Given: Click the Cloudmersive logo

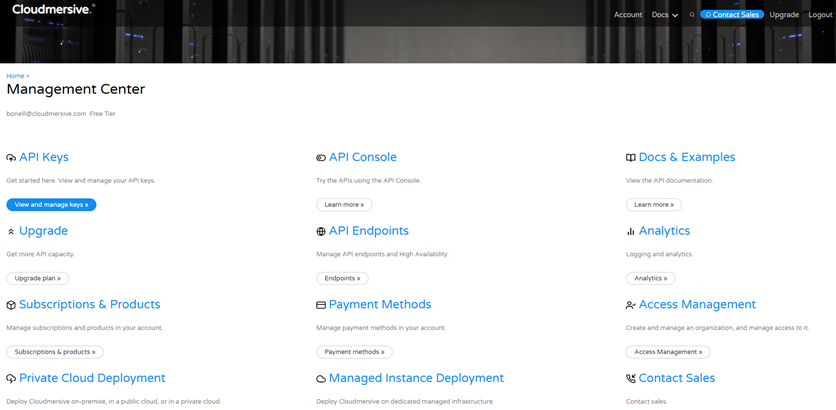Looking at the screenshot, I should (53, 9).
